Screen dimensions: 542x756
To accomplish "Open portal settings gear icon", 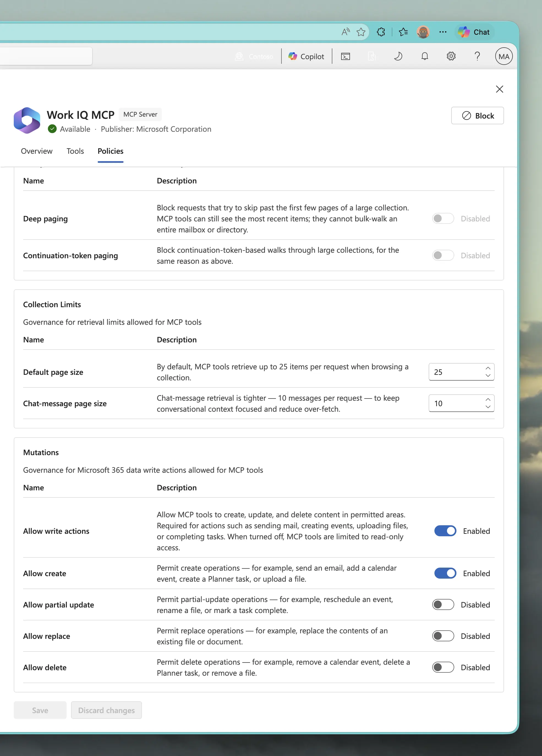I will 451,56.
